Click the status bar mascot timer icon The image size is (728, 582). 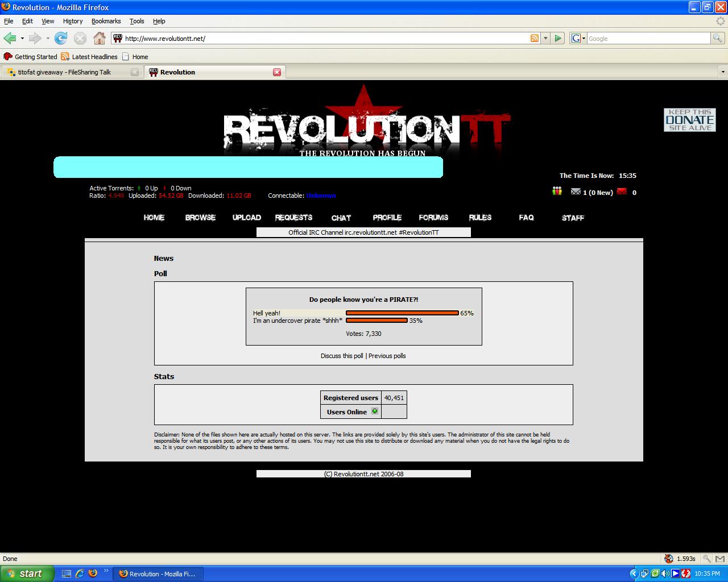[x=669, y=559]
